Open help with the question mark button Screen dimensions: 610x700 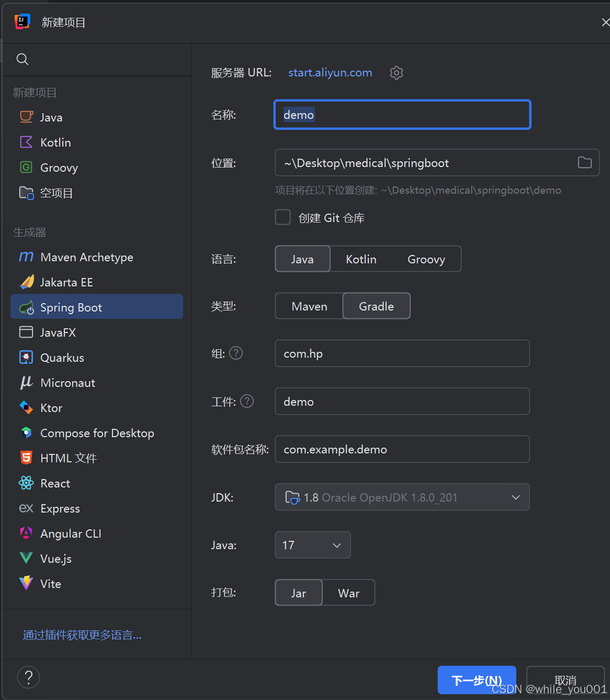pyautogui.click(x=28, y=677)
